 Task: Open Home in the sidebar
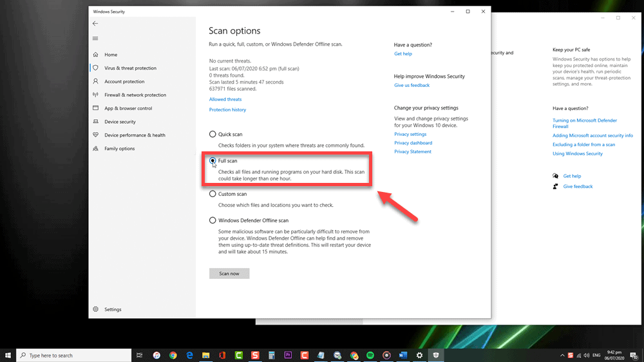[x=111, y=55]
